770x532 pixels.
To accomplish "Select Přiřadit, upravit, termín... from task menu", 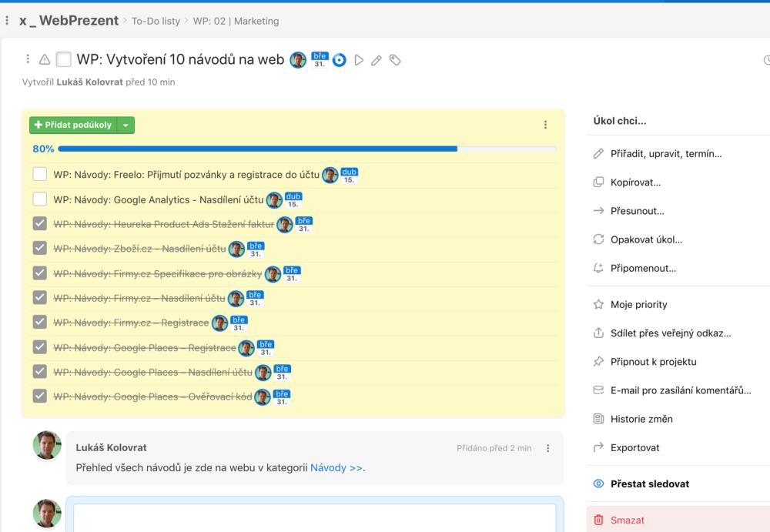I will pos(666,154).
